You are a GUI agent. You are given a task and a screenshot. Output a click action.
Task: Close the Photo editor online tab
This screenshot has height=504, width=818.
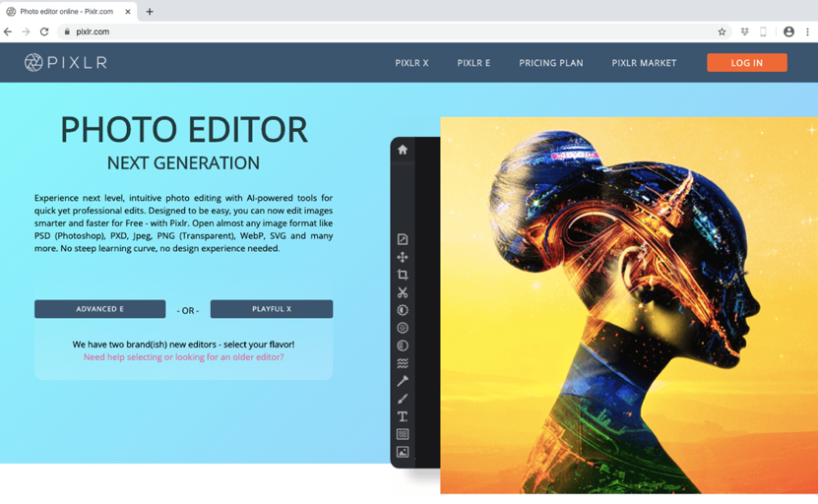(x=128, y=12)
